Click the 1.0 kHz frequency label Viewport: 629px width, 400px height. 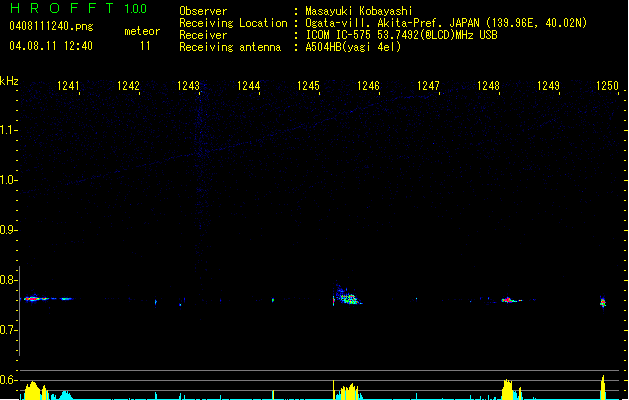(x=8, y=180)
